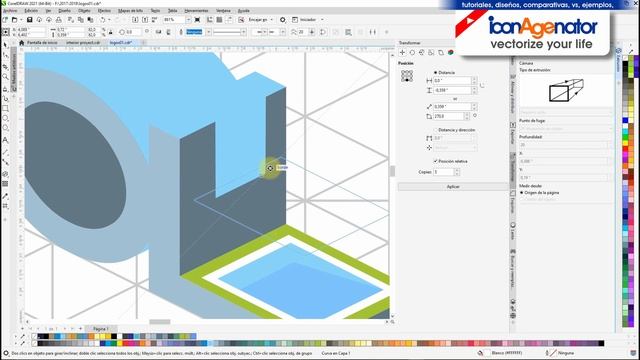
Task: Choose Size mode in Transformar docker
Action: 431,53
